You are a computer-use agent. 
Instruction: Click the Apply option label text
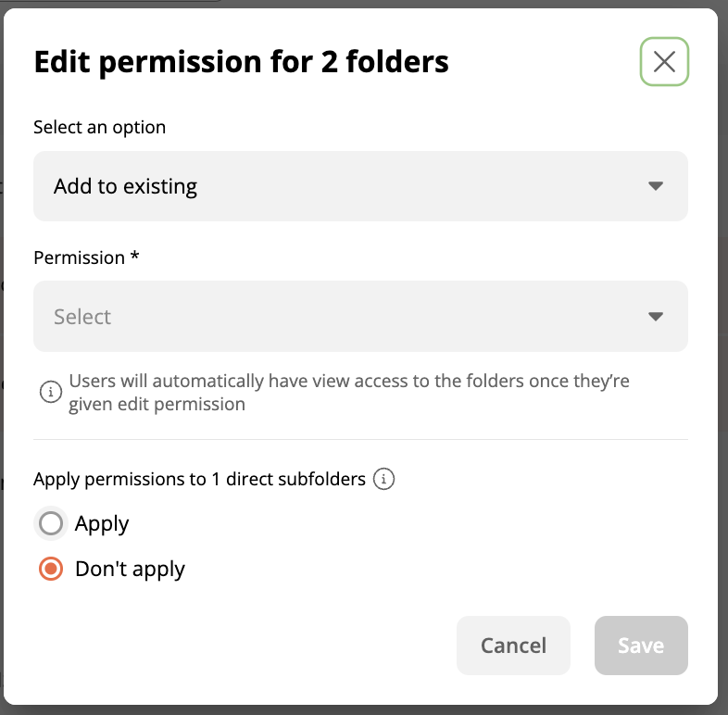click(x=102, y=524)
